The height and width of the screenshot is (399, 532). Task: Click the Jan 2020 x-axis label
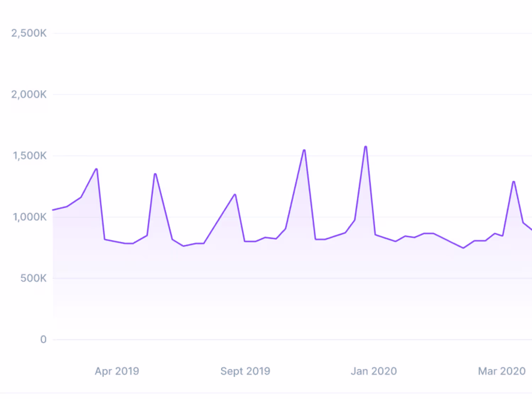click(x=374, y=371)
